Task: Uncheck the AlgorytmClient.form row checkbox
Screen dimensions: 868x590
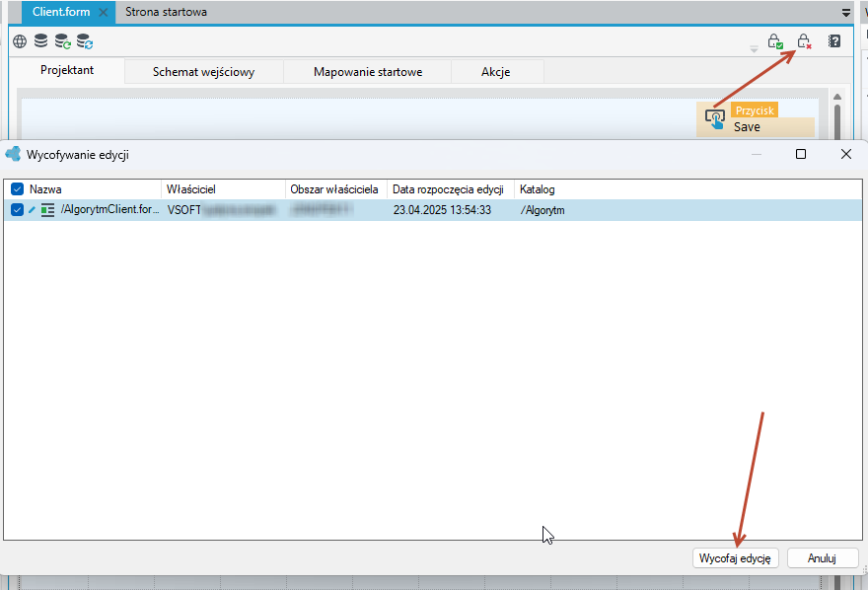Action: [x=17, y=210]
